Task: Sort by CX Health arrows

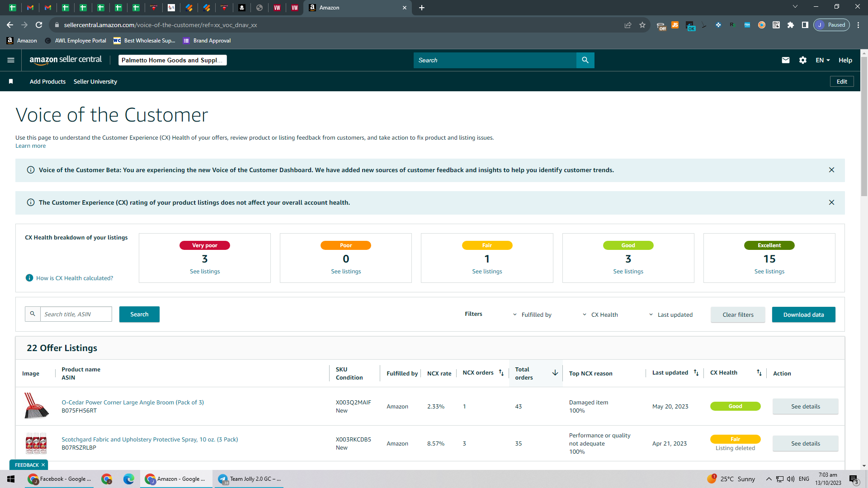Action: point(759,373)
